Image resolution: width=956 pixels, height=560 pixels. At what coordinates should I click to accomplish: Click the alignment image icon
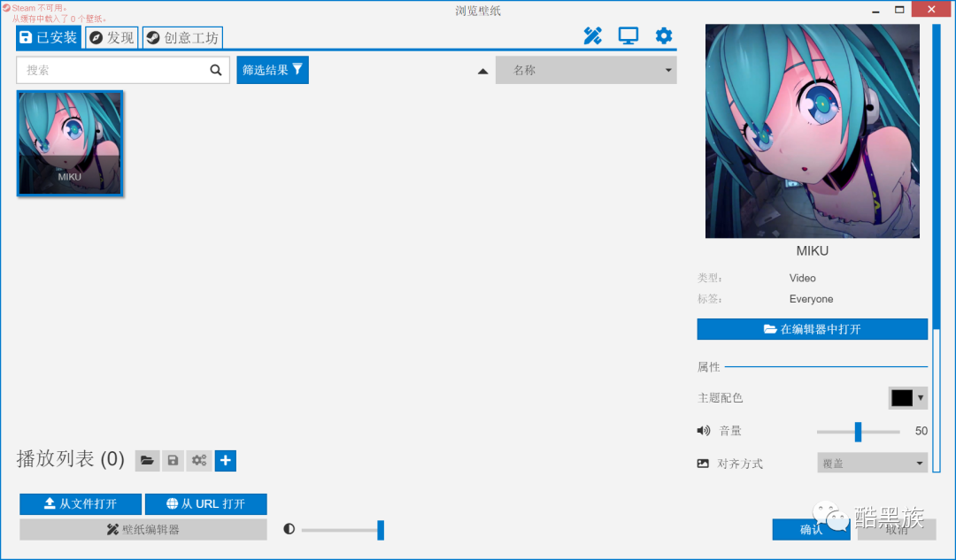coord(703,464)
